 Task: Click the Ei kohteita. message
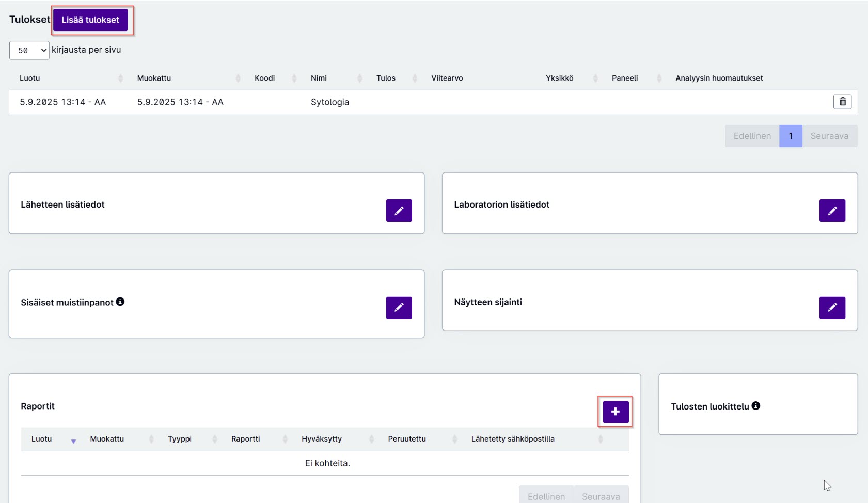(x=327, y=463)
